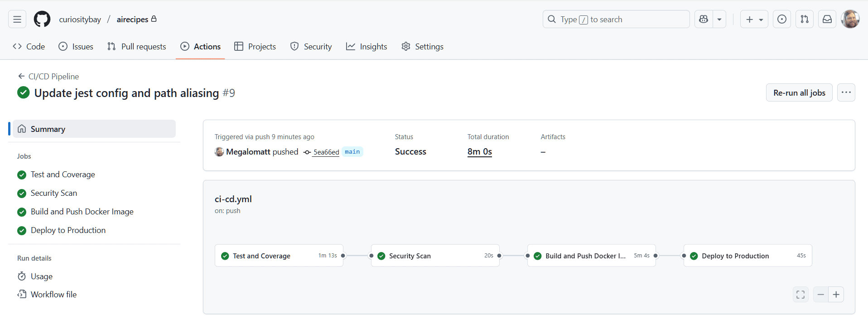
Task: Go to curiositybay owner page
Action: point(80,19)
